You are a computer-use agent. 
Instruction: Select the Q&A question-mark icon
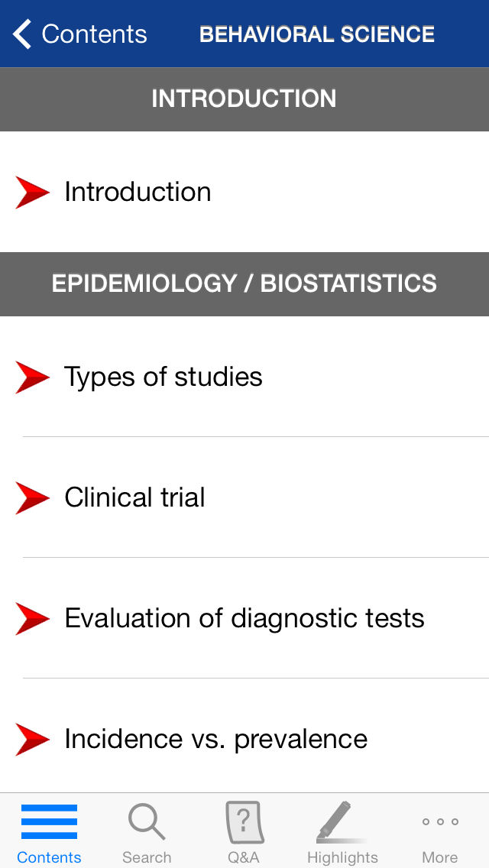point(244,821)
